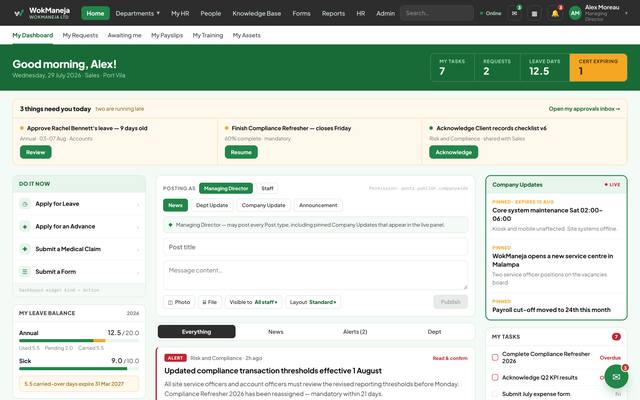Viewport: 640px width, 400px height.
Task: Check Complete Compliance Refresher 2026 task
Action: click(x=495, y=358)
